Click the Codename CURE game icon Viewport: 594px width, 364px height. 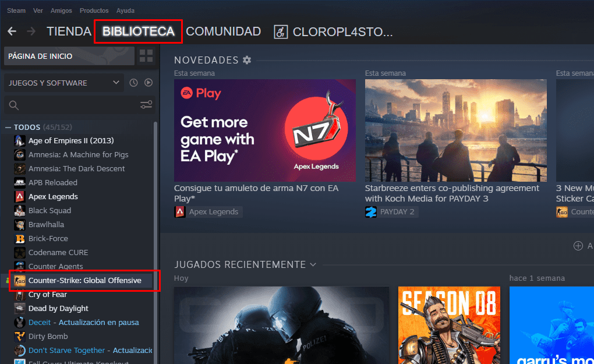(20, 253)
